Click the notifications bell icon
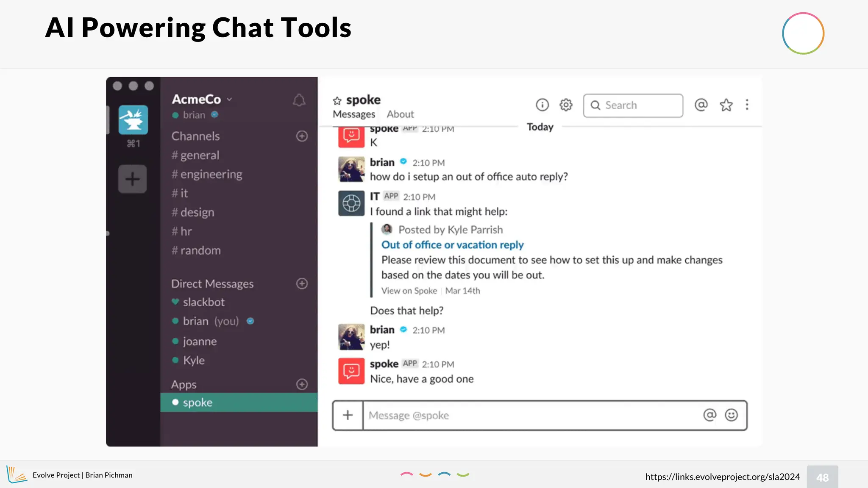868x488 pixels. coord(299,100)
